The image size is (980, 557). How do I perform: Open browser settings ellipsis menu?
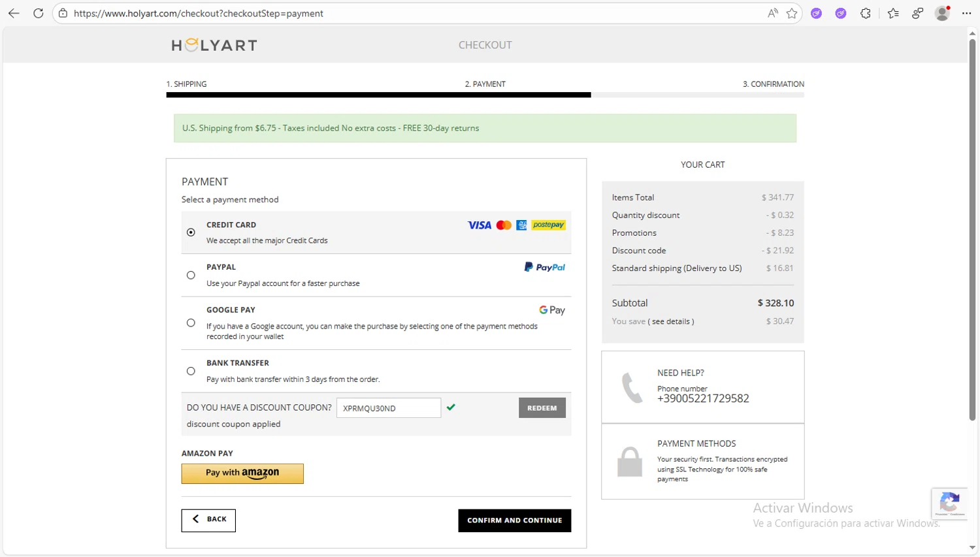[967, 13]
